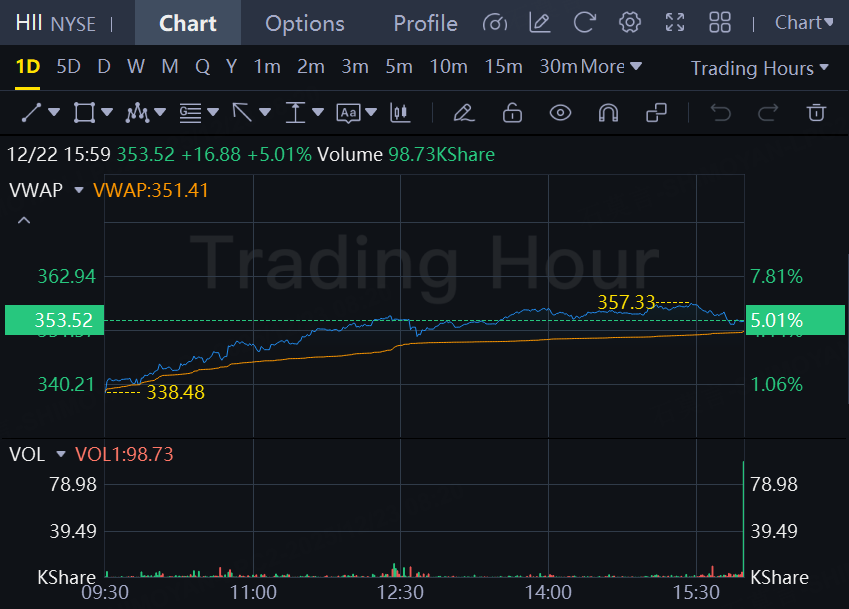Collapse the indicator panel with the caret
The height and width of the screenshot is (609, 849).
click(24, 220)
